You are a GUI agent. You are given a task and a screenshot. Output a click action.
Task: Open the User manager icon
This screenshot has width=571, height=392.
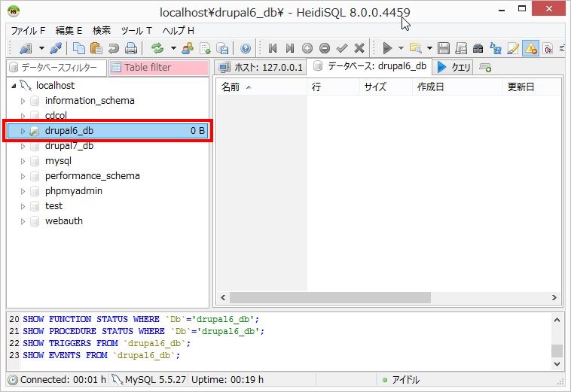tap(188, 48)
